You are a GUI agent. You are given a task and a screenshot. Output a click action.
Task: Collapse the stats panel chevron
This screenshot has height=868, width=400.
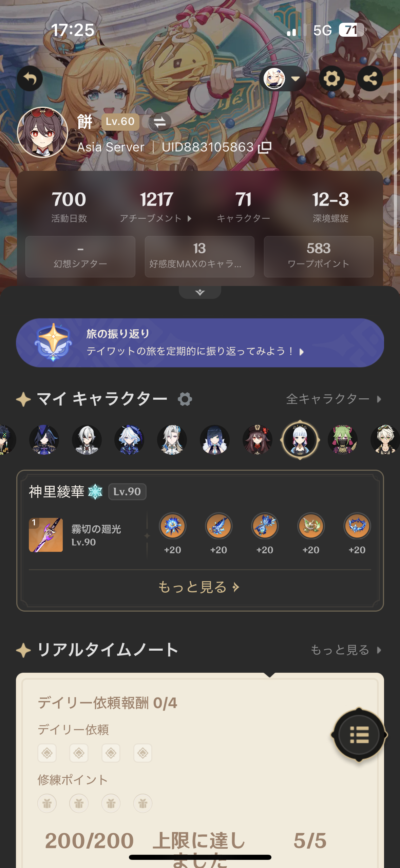200,292
